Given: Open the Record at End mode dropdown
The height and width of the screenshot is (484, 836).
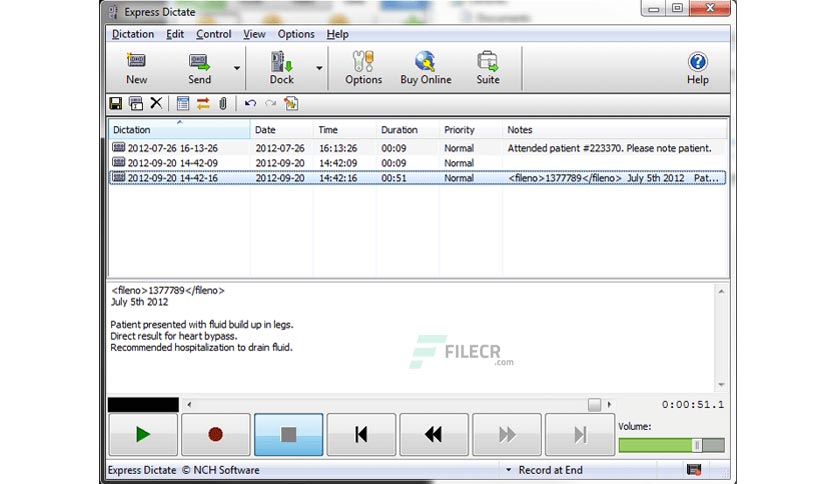Looking at the screenshot, I should point(509,470).
